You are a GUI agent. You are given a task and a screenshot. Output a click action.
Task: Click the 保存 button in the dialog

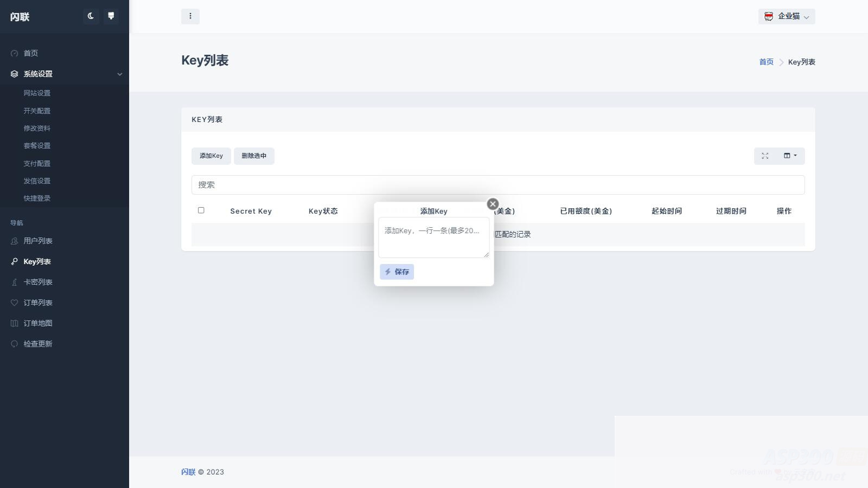click(x=397, y=272)
